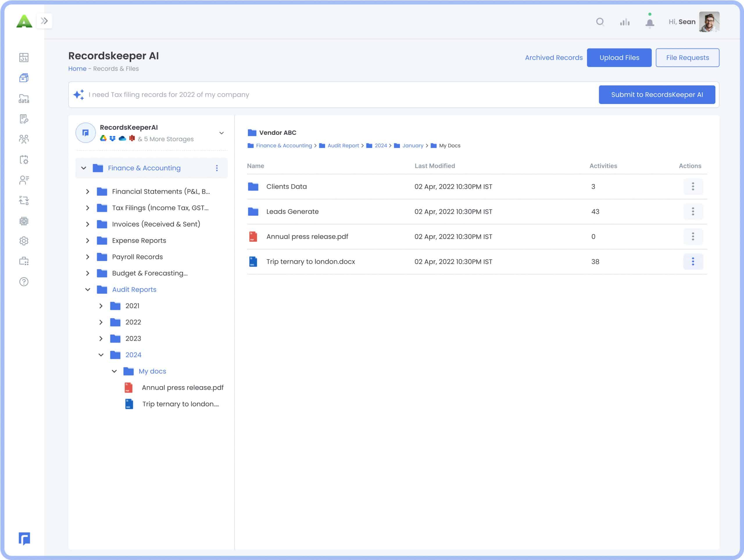
Task: Click the Upload Files button
Action: 619,58
